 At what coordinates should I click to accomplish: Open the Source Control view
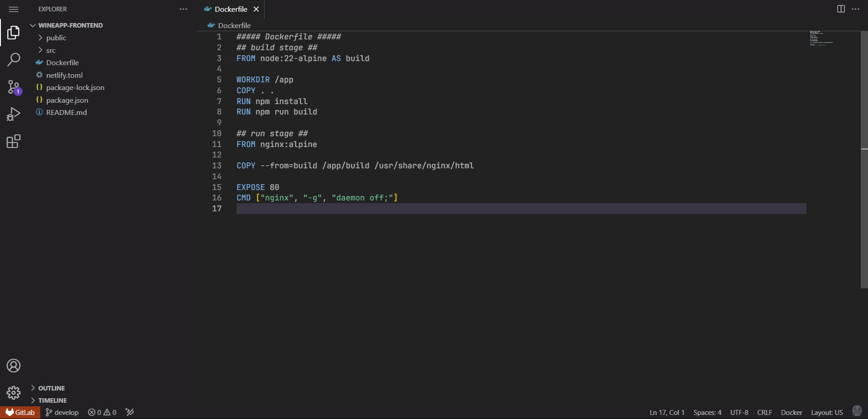(x=14, y=87)
